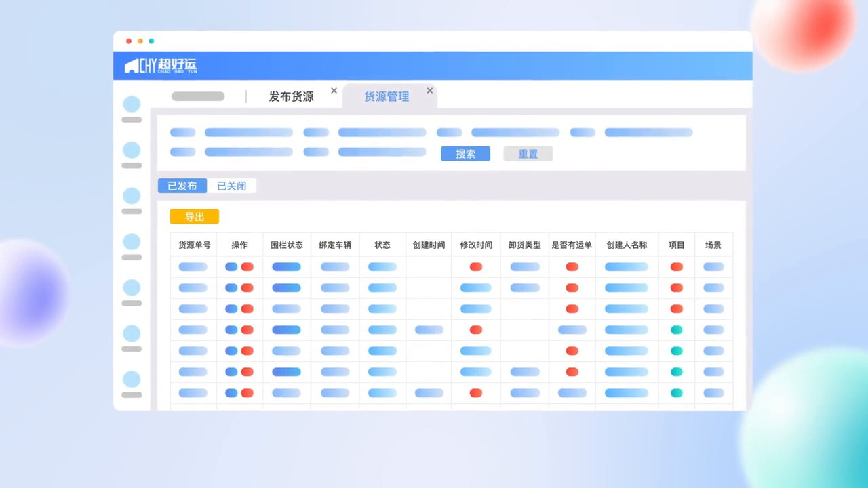The height and width of the screenshot is (488, 868).
Task: Click the 创建人名称 column header
Action: 627,245
